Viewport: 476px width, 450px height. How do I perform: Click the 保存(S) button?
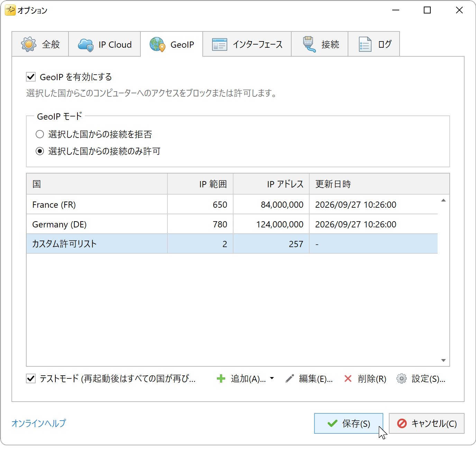(349, 423)
